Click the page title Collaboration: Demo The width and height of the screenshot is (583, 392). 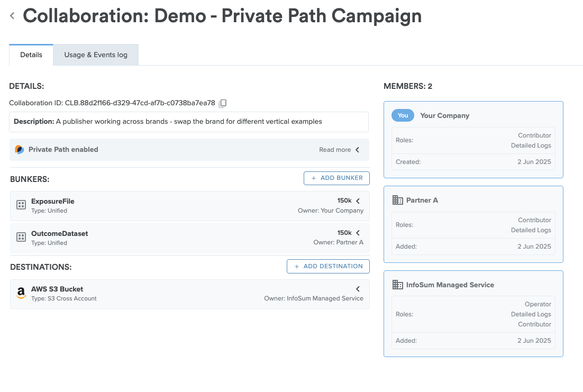pyautogui.click(x=222, y=16)
